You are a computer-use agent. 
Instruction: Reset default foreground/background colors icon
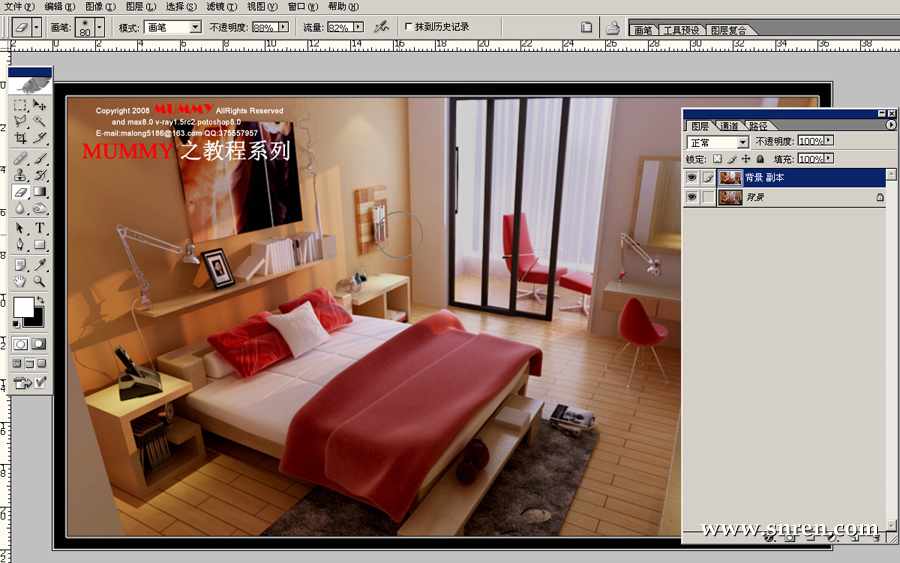coord(17,324)
